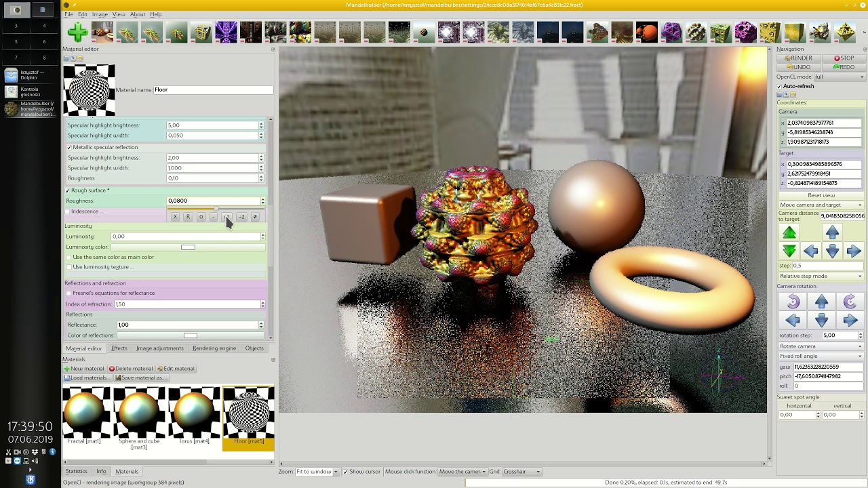868x488 pixels.
Task: Open the Grid Crosshair dropdown
Action: [521, 472]
